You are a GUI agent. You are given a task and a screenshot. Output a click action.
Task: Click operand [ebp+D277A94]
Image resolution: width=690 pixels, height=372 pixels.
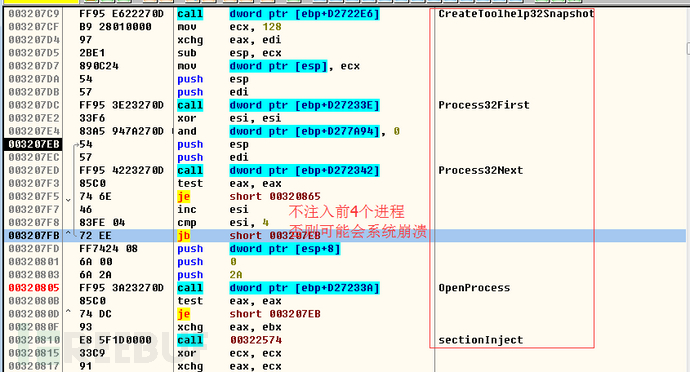tap(338, 131)
